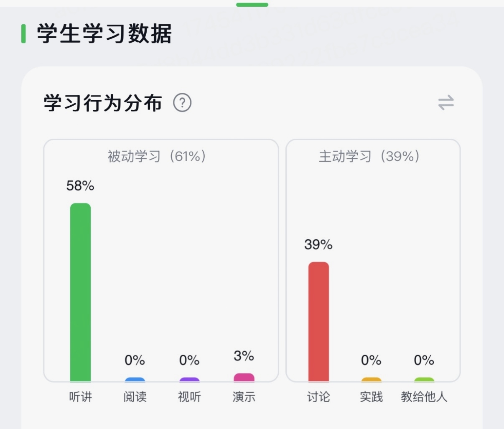Click the red 讨论 39% bar
This screenshot has width=504, height=429.
coord(318,322)
